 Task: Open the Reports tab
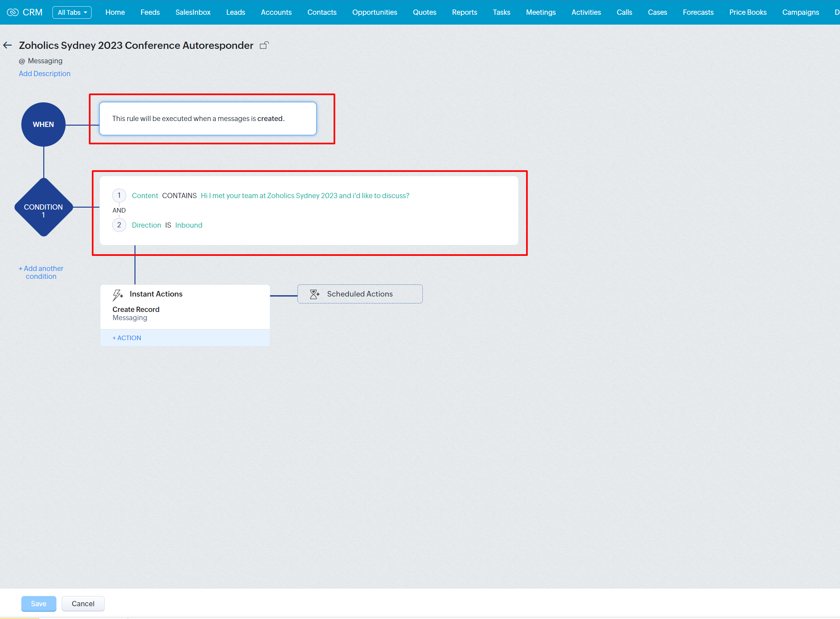coord(464,12)
